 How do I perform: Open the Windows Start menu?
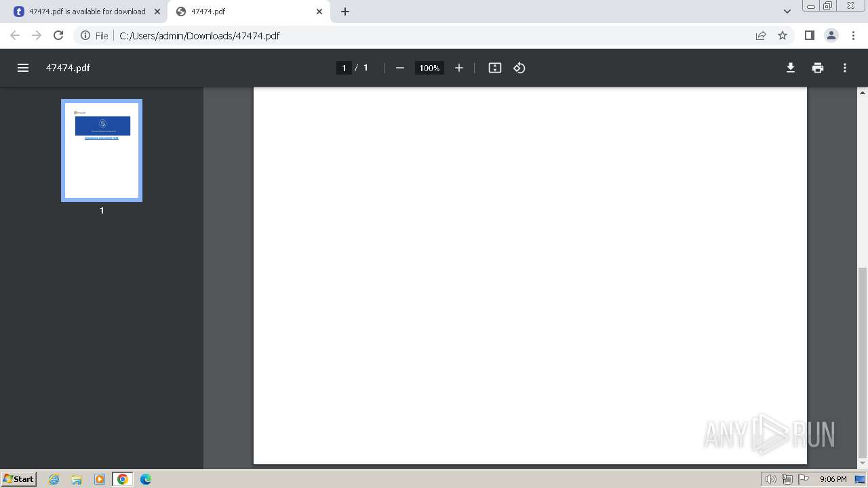click(18, 479)
